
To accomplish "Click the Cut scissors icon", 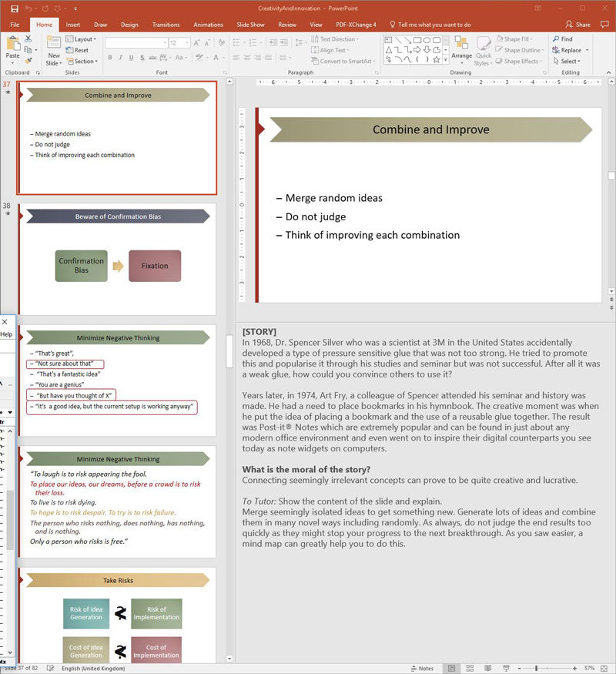I will tap(28, 39).
